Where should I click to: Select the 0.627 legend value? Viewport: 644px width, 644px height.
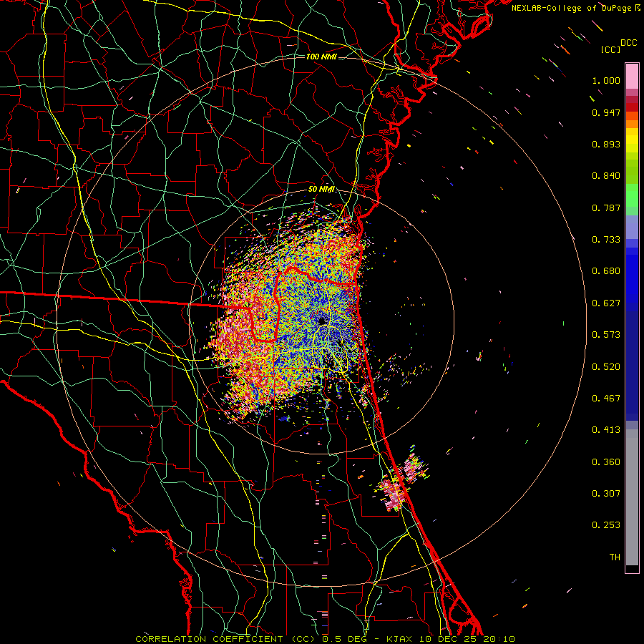click(606, 303)
